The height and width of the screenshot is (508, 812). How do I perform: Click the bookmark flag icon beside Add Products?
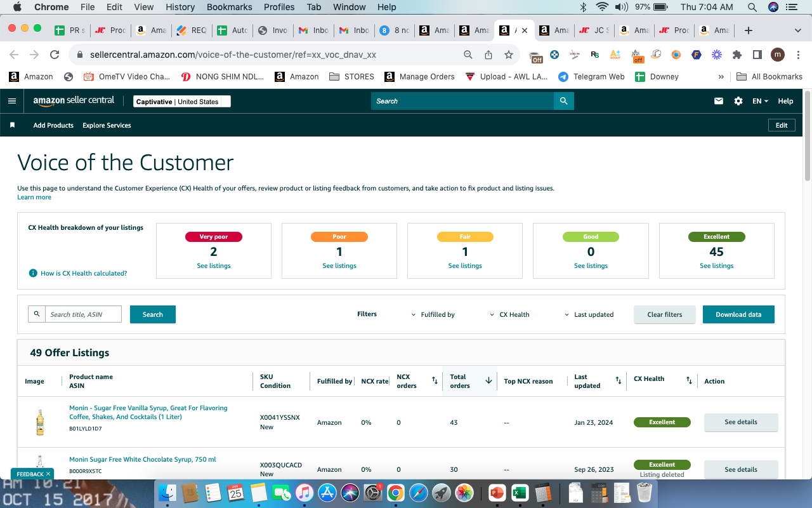point(12,125)
